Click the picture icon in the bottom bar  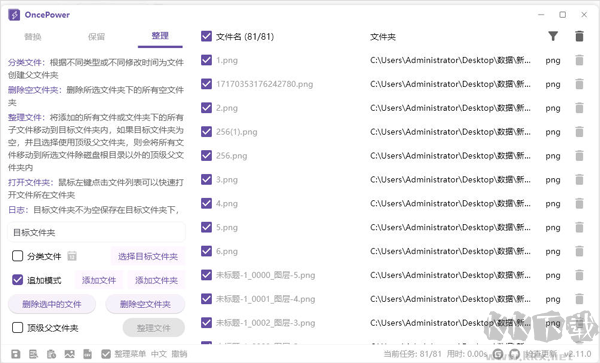tap(69, 354)
